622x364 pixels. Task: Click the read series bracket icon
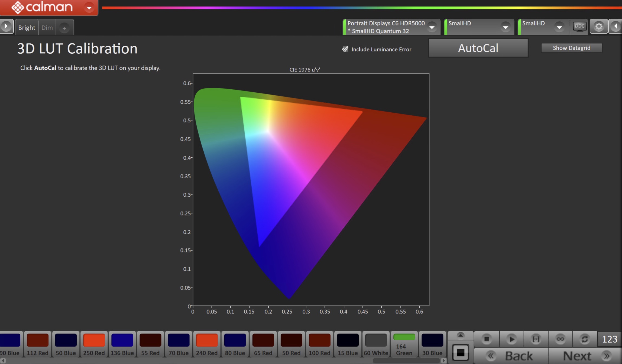pos(536,339)
